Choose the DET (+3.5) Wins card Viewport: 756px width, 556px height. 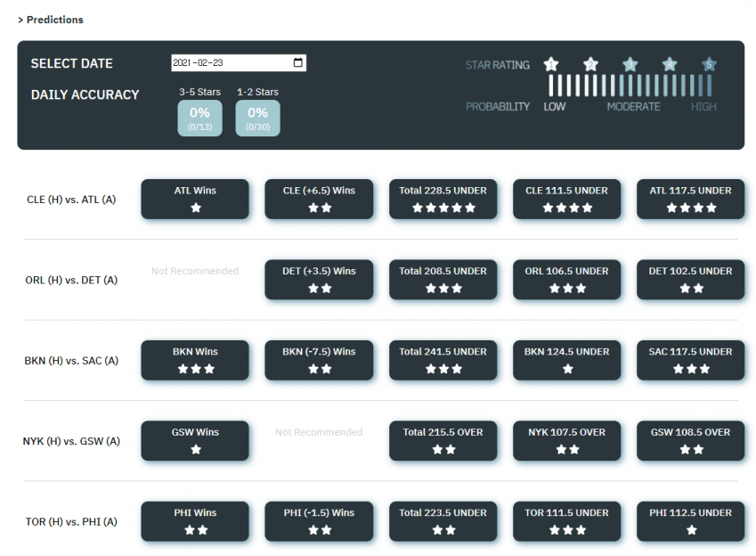[x=319, y=279]
